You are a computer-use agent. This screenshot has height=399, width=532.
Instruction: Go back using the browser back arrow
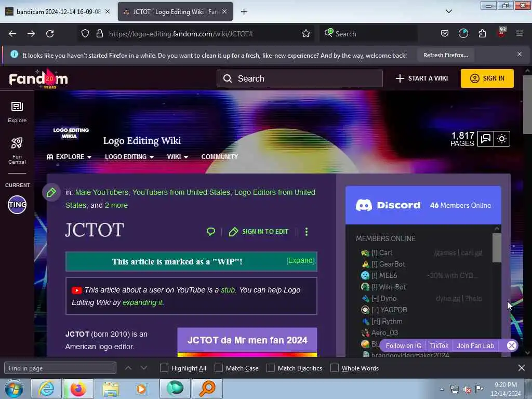coord(12,34)
